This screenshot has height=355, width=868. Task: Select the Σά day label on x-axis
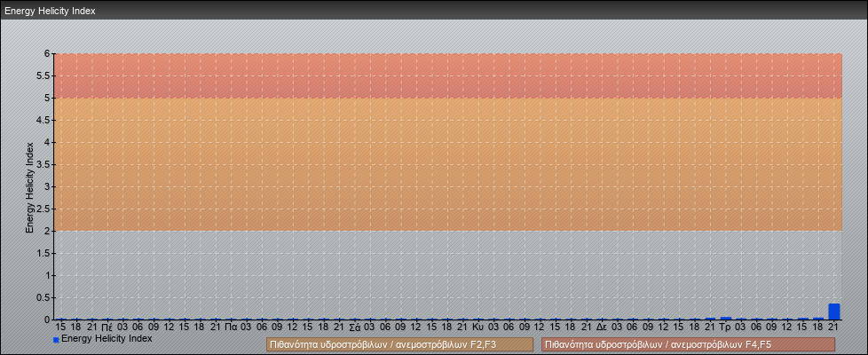tap(354, 327)
